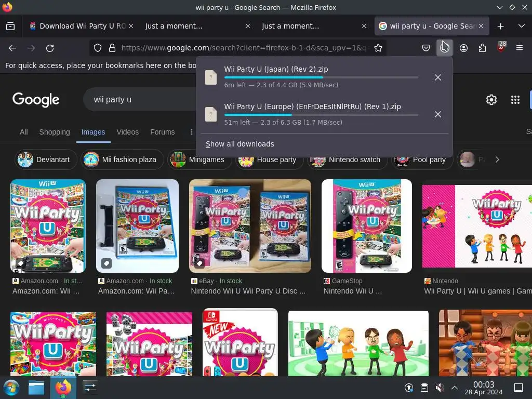Open the four Miis dancing thumbnail

click(358, 343)
